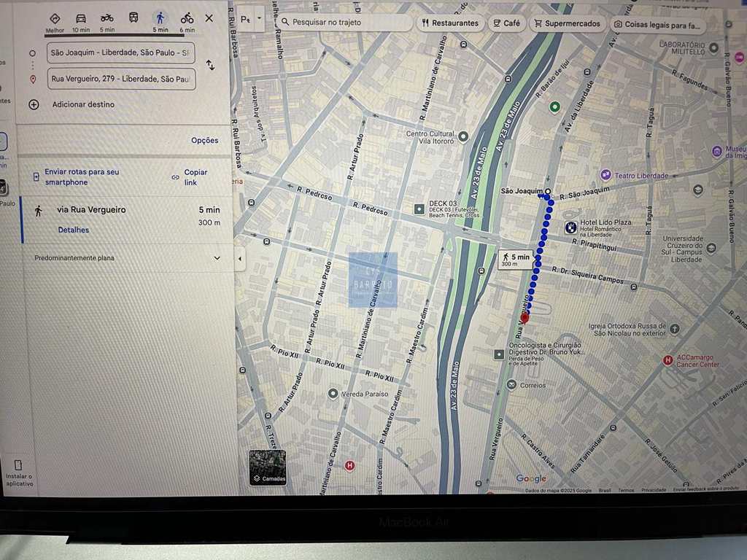Open route Opções
Viewport: 747px width, 560px height.
click(x=205, y=141)
